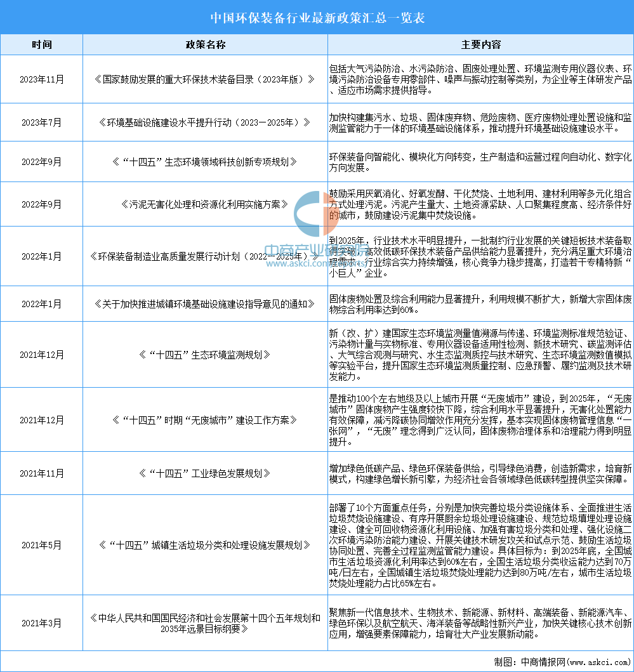Click policy 《“十四五”工业绿色发展规划》
Image resolution: width=634 pixels, height=672 pixels.
click(205, 473)
